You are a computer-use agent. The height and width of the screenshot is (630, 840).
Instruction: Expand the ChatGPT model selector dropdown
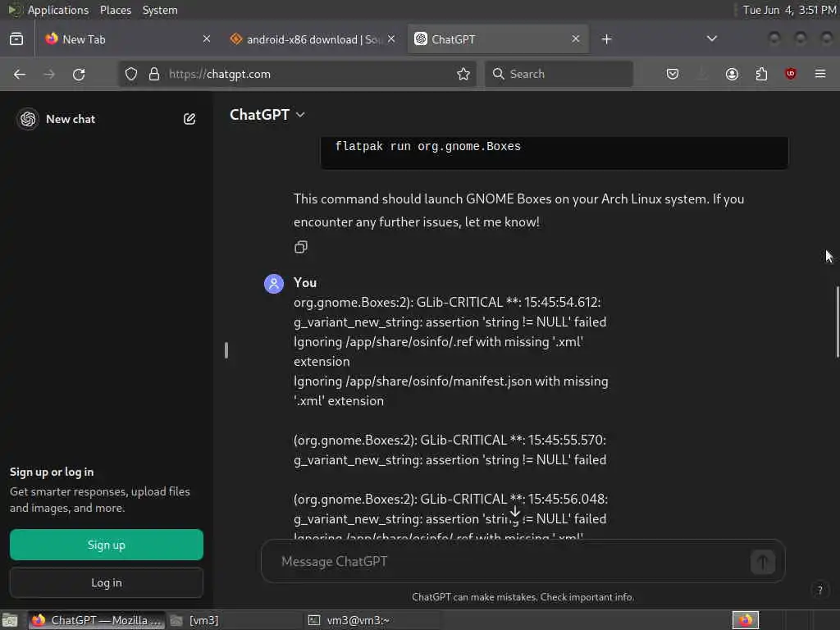tap(267, 115)
